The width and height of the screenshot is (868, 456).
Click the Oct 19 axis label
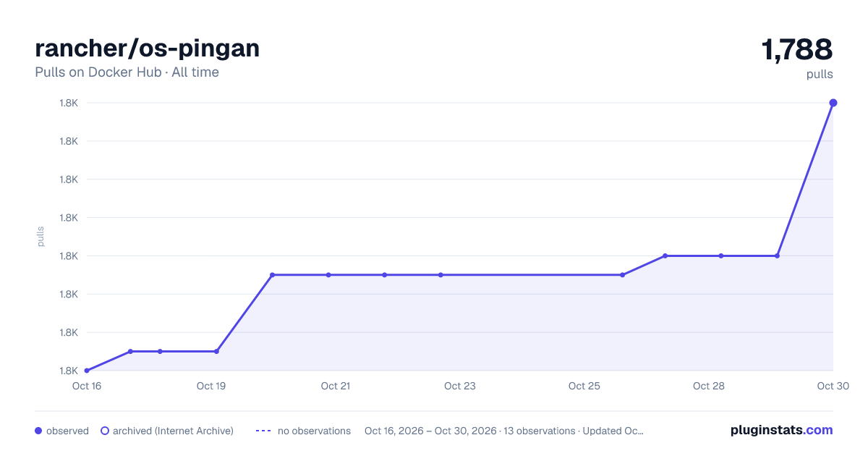[211, 386]
